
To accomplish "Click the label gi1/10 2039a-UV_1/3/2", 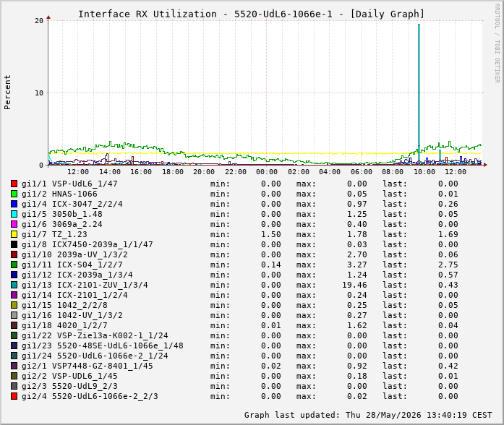I will tap(74, 254).
